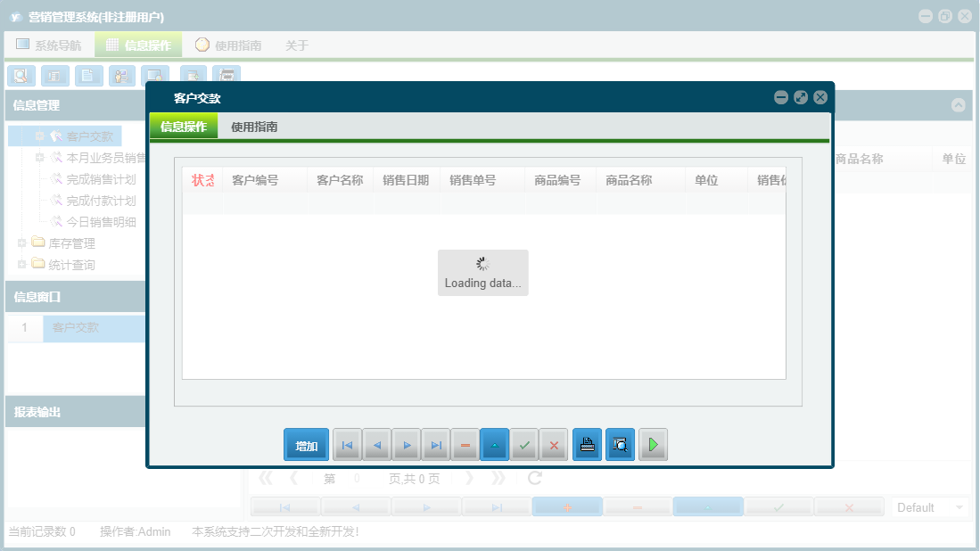The height and width of the screenshot is (551, 980).
Task: Expand the 本月业务员销售 tree node
Action: pos(40,158)
